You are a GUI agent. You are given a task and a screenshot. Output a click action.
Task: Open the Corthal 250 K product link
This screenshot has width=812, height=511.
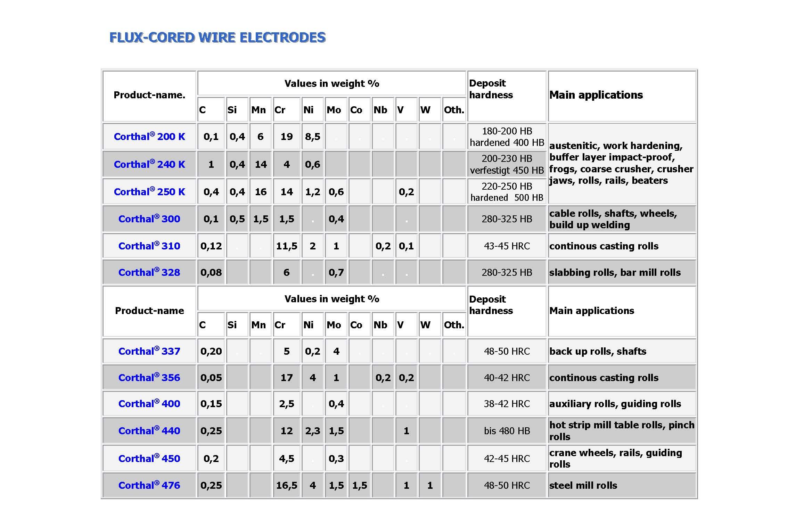(x=149, y=192)
